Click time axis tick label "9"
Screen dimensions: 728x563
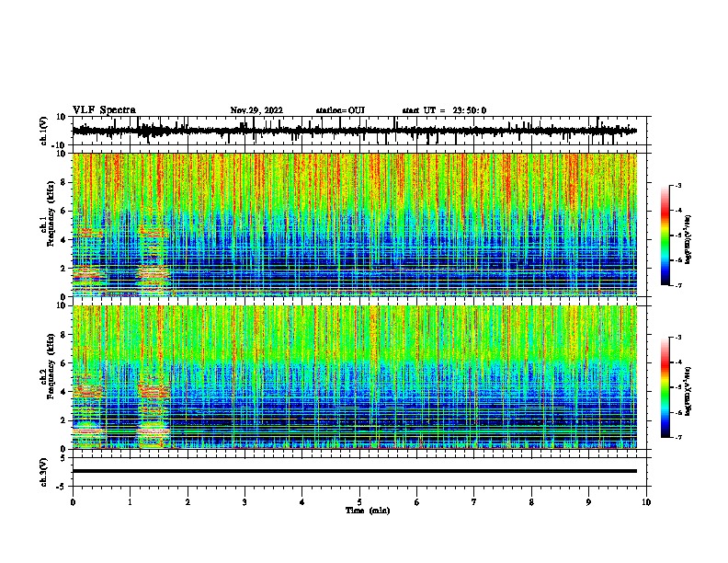588,502
